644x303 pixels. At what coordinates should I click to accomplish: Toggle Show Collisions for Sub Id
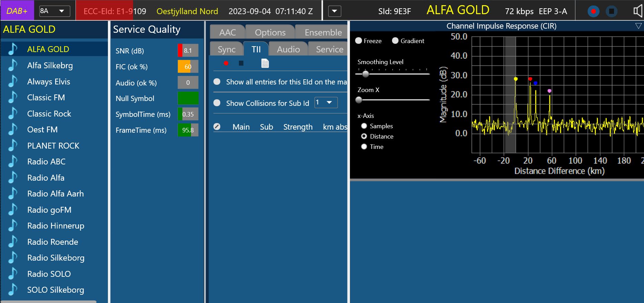[x=217, y=103]
